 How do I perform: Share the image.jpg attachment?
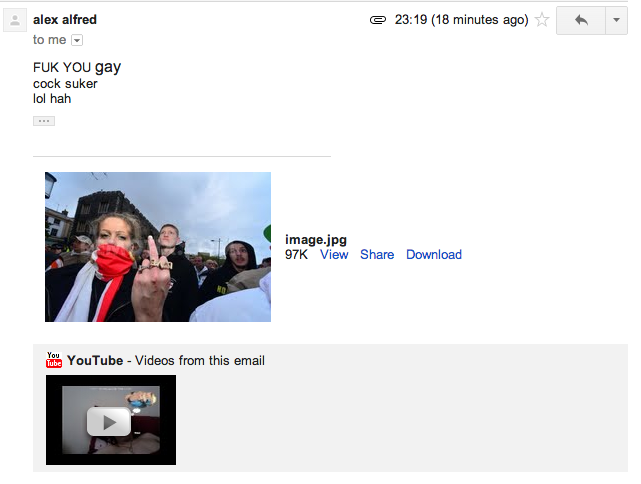377,254
